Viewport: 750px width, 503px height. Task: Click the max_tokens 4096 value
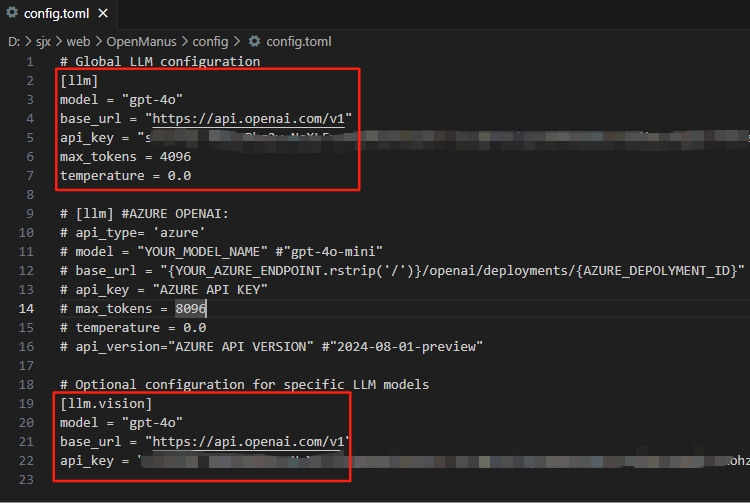pos(175,157)
